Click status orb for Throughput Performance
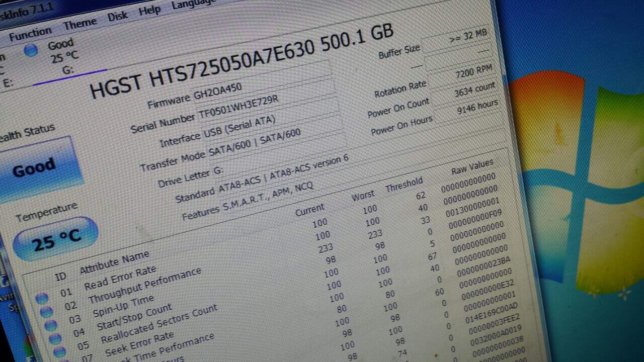 (x=46, y=312)
